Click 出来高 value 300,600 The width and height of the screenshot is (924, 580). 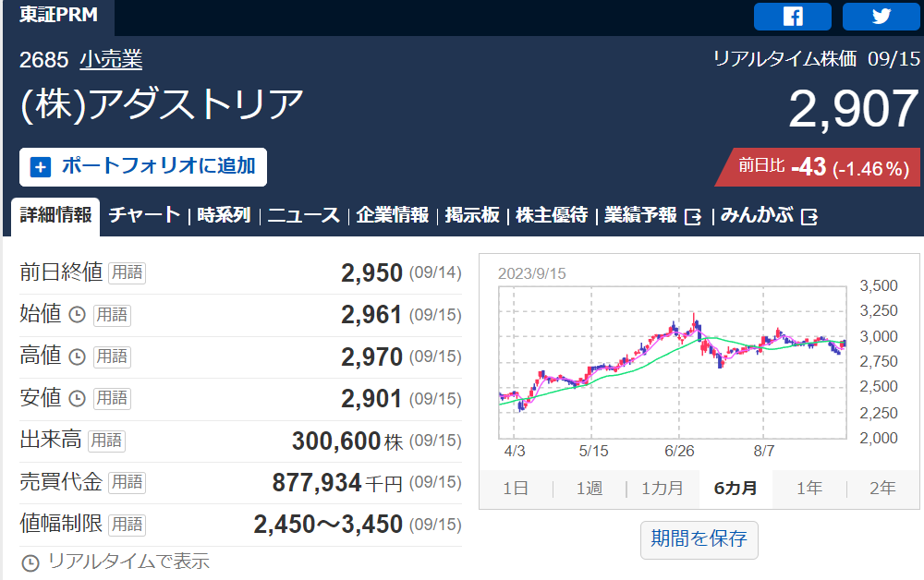click(336, 441)
